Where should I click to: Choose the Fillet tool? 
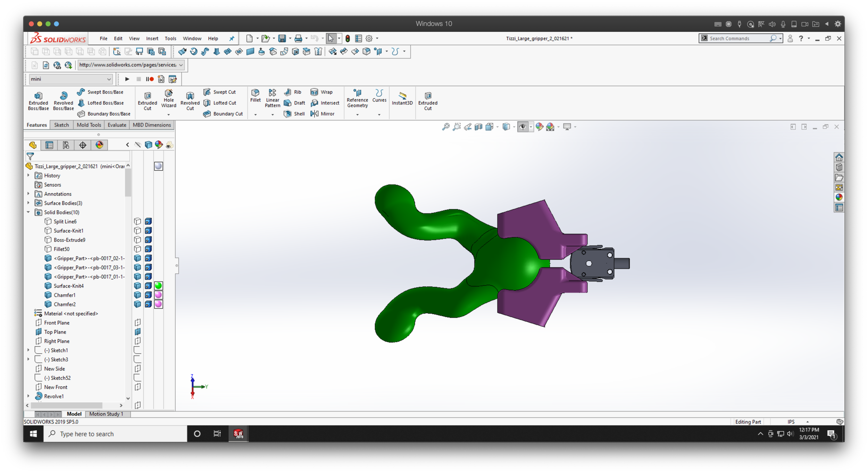pyautogui.click(x=255, y=96)
